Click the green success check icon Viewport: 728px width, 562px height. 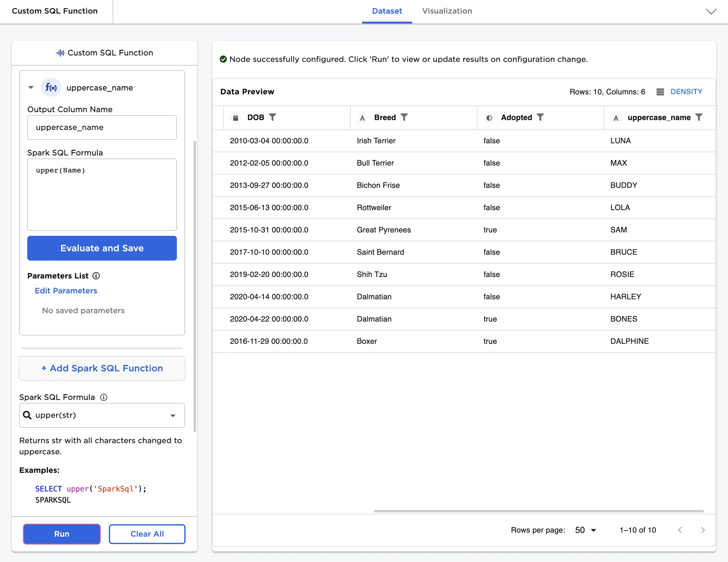223,59
